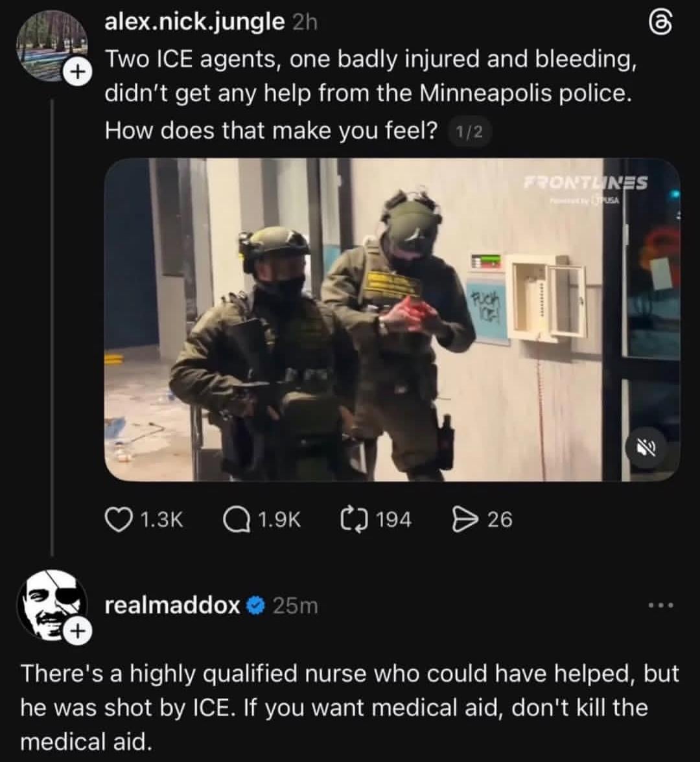Unmute the video with the speaker icon

(x=647, y=448)
